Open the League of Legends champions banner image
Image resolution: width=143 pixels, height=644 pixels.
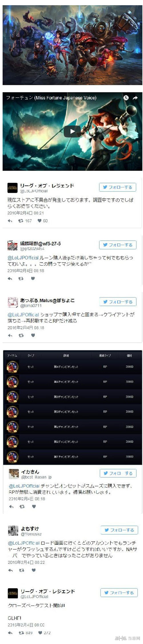pos(72,45)
